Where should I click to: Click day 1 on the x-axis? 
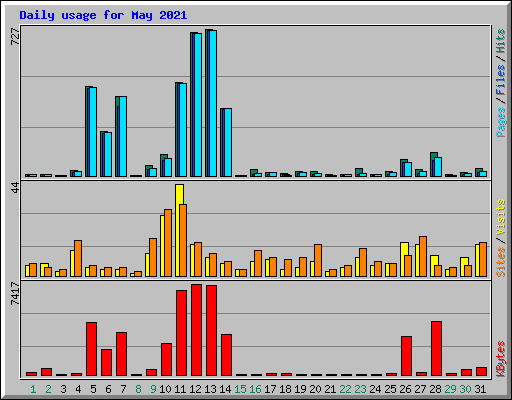point(33,389)
